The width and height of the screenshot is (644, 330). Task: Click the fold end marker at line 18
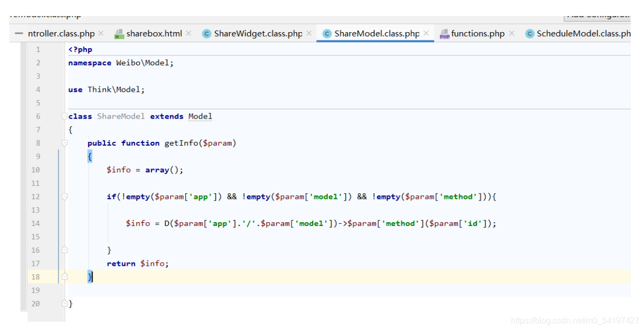(x=64, y=277)
